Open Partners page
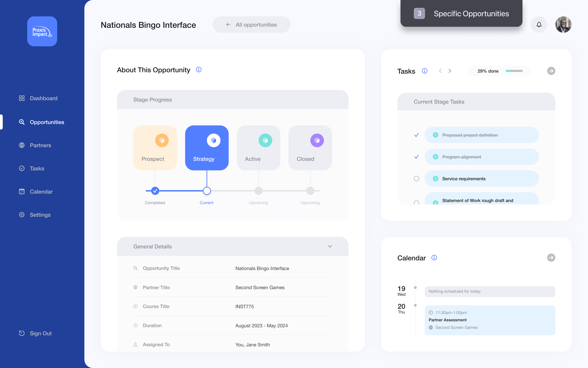Image resolution: width=588 pixels, height=368 pixels. 35,145
